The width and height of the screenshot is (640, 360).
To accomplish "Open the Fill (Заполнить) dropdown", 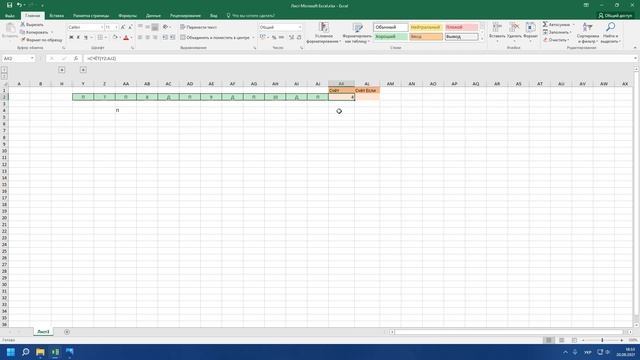I will tap(557, 32).
